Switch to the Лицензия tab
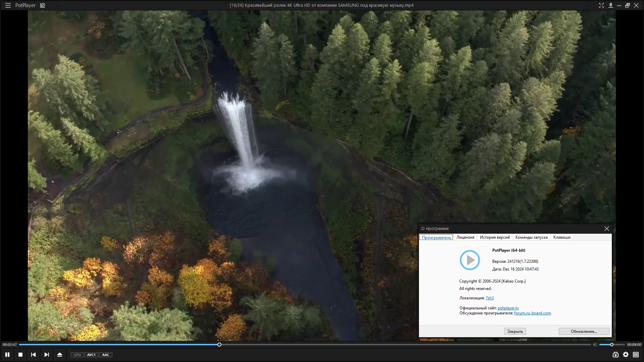This screenshot has width=644, height=362. (465, 237)
